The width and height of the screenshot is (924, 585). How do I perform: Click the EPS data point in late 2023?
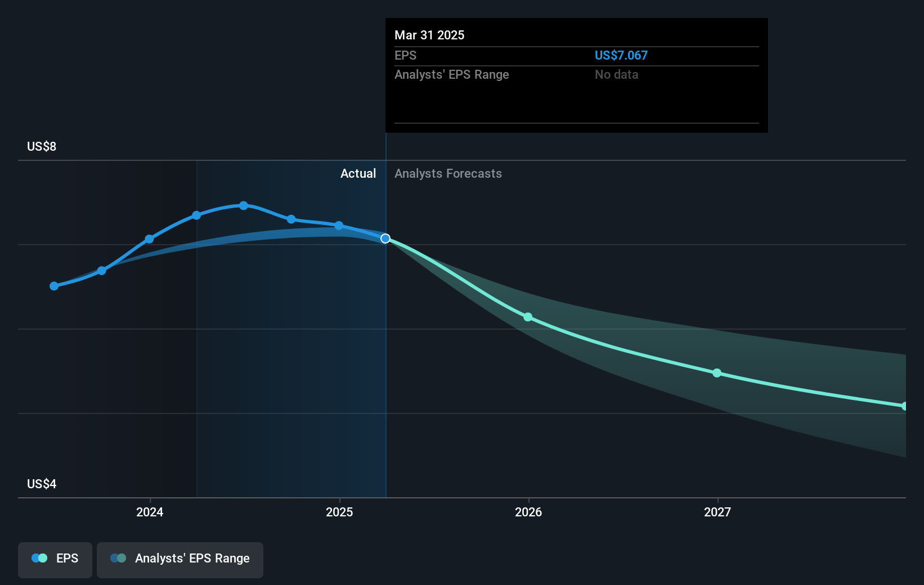[x=102, y=271]
